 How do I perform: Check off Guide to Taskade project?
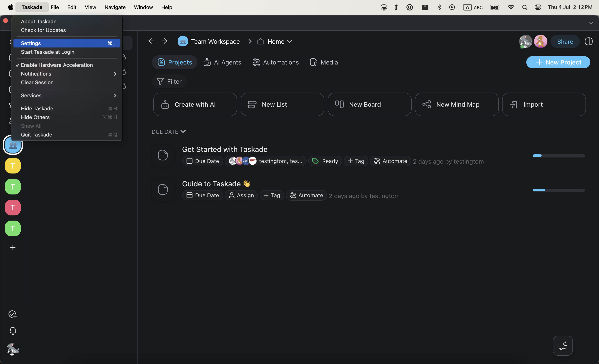coord(163,189)
